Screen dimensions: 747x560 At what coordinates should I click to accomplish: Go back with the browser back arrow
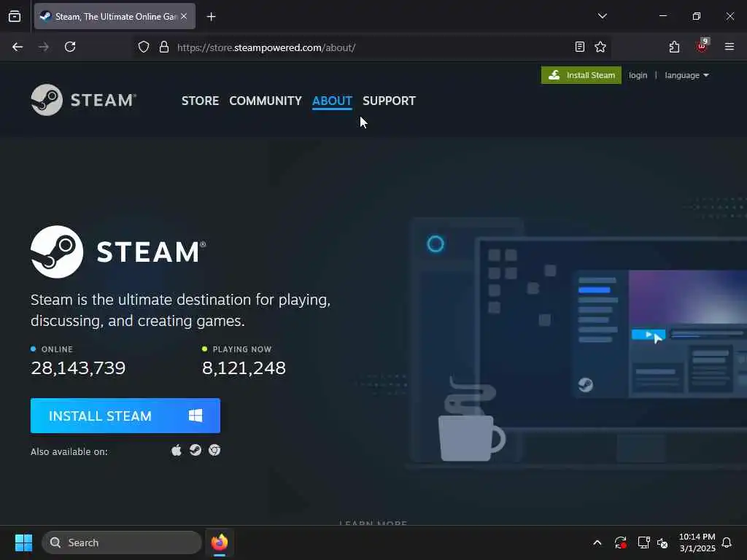18,47
